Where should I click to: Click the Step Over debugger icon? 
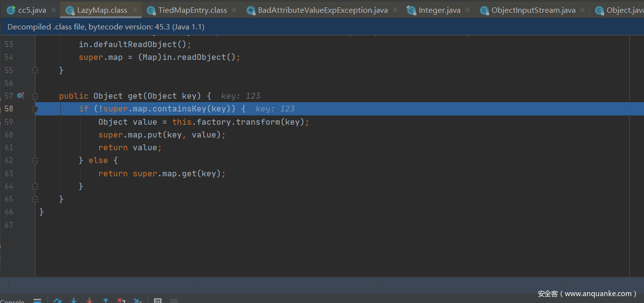click(57, 301)
